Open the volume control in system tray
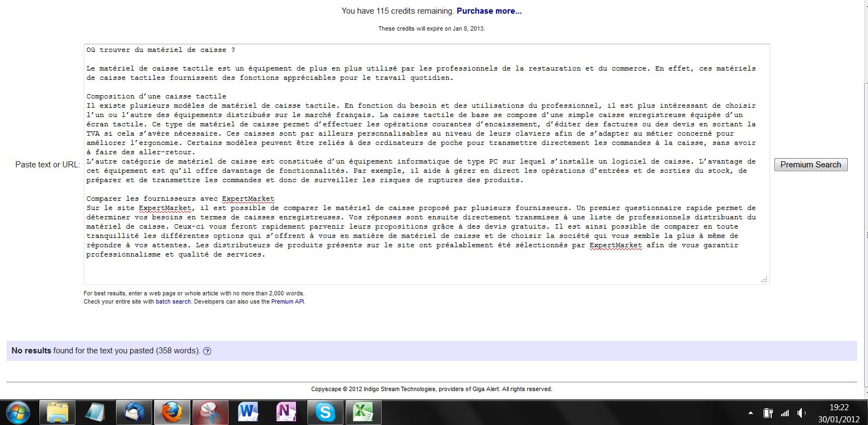This screenshot has height=425, width=868. point(801,413)
